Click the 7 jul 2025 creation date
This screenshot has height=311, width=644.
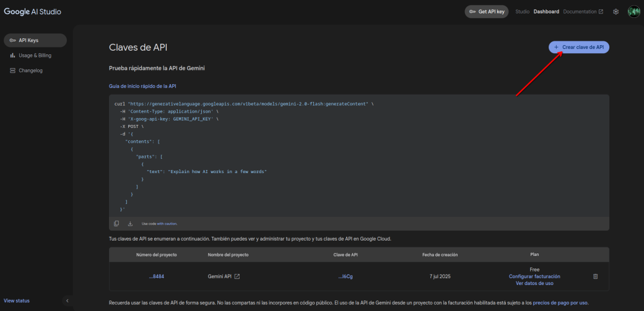[x=440, y=276]
